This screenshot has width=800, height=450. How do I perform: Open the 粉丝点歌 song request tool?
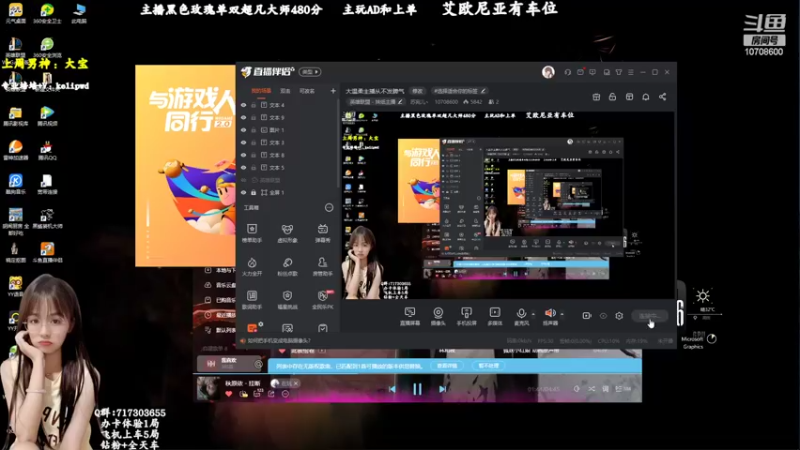(287, 266)
